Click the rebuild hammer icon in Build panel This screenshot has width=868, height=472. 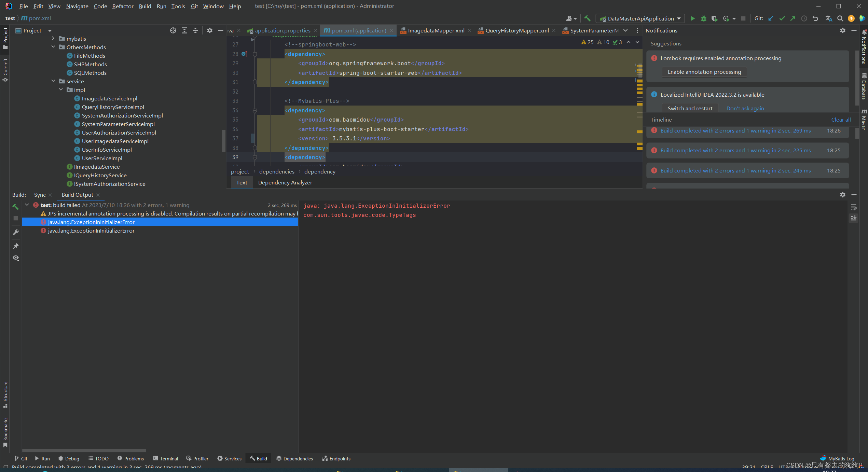(15, 206)
